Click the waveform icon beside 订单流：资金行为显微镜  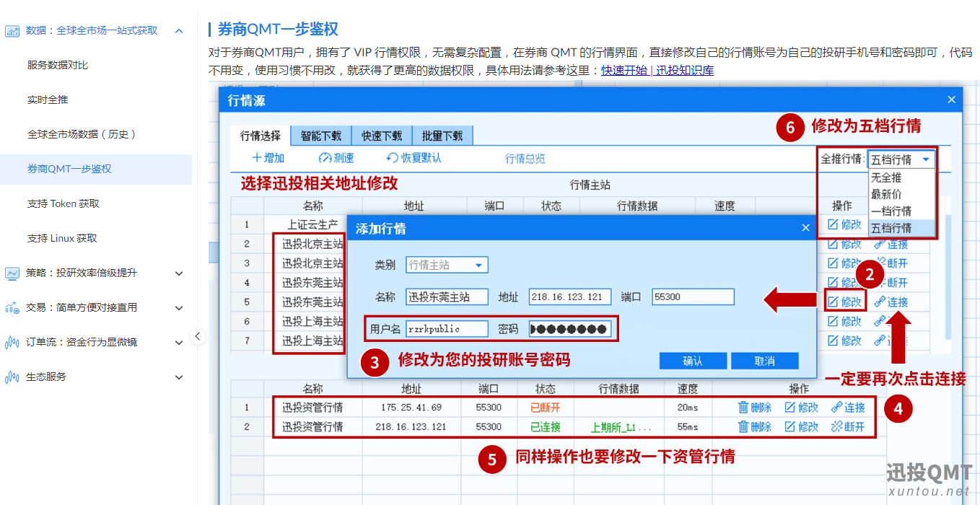point(12,343)
